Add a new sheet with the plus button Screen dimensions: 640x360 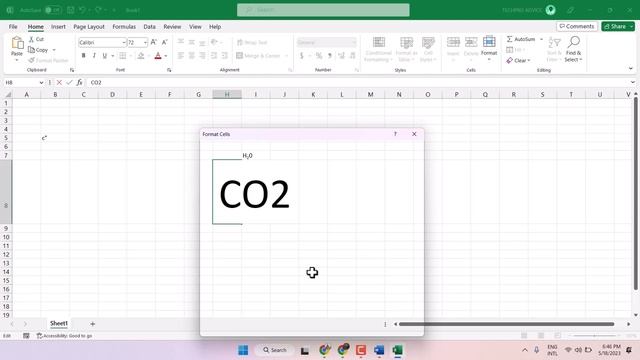coord(93,324)
